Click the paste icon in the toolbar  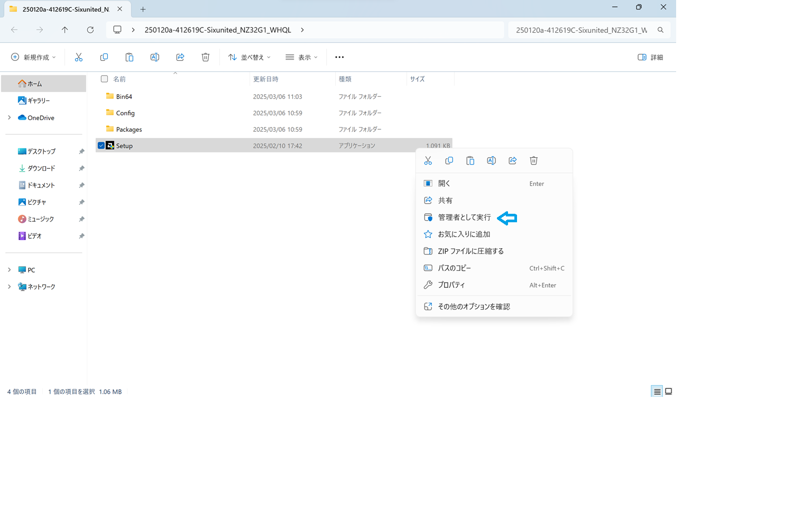[129, 57]
